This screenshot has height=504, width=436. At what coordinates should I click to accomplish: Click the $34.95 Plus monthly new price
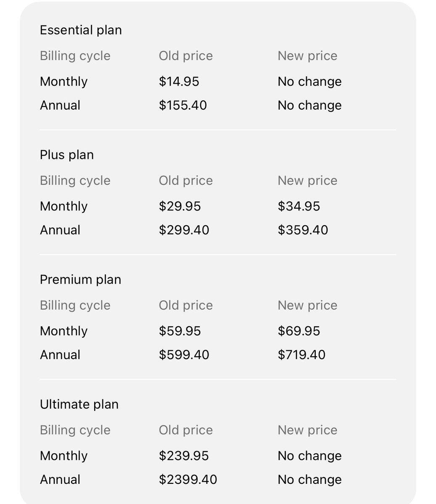click(x=299, y=206)
